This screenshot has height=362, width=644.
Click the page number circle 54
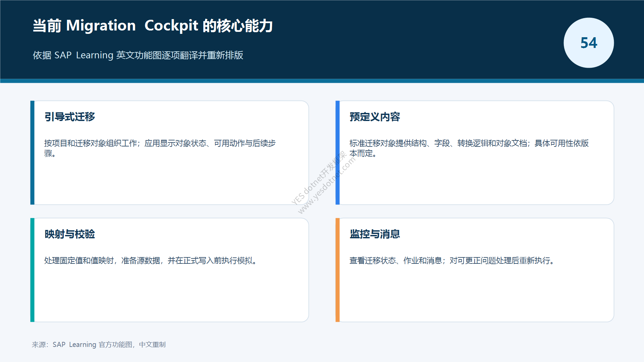point(589,43)
